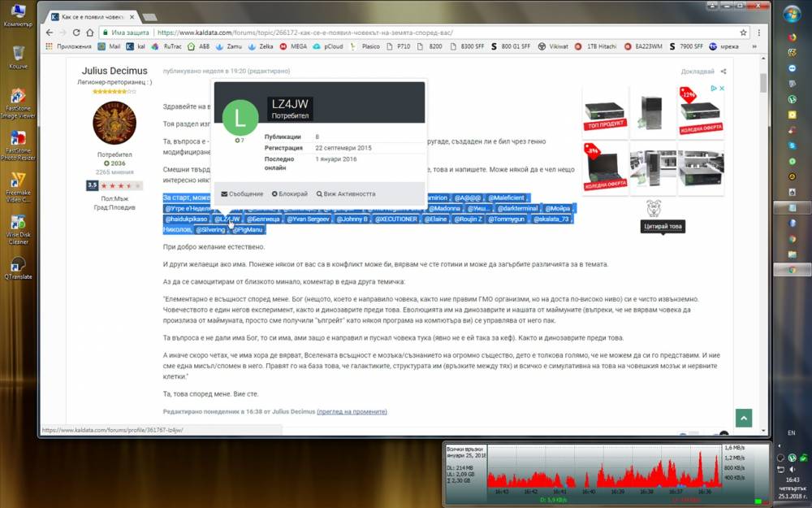This screenshot has height=508, width=812.
Task: Show more bookmarks with the overflow chevron
Action: [x=754, y=46]
